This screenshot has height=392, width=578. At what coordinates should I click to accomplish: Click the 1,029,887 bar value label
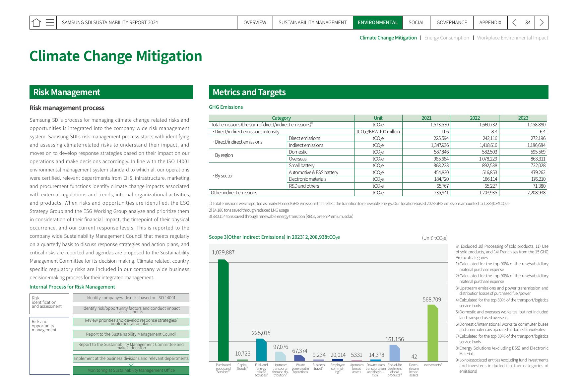point(223,252)
